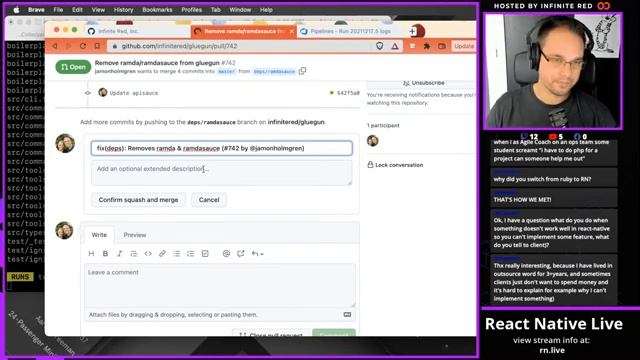Insert bulleted list in comment toolbar
The height and width of the screenshot is (360, 640).
pyautogui.click(x=176, y=253)
